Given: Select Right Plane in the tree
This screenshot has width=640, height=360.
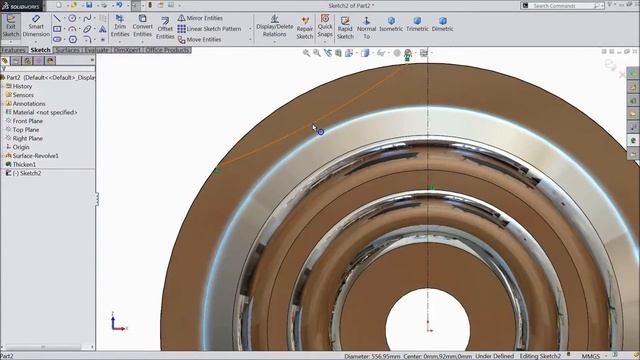Looking at the screenshot, I should [24, 138].
